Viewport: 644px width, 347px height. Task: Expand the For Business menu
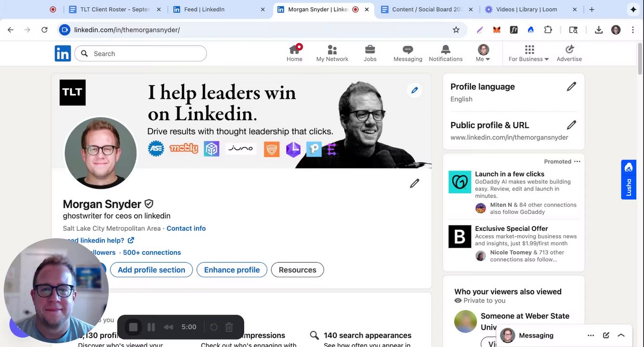[x=529, y=53]
